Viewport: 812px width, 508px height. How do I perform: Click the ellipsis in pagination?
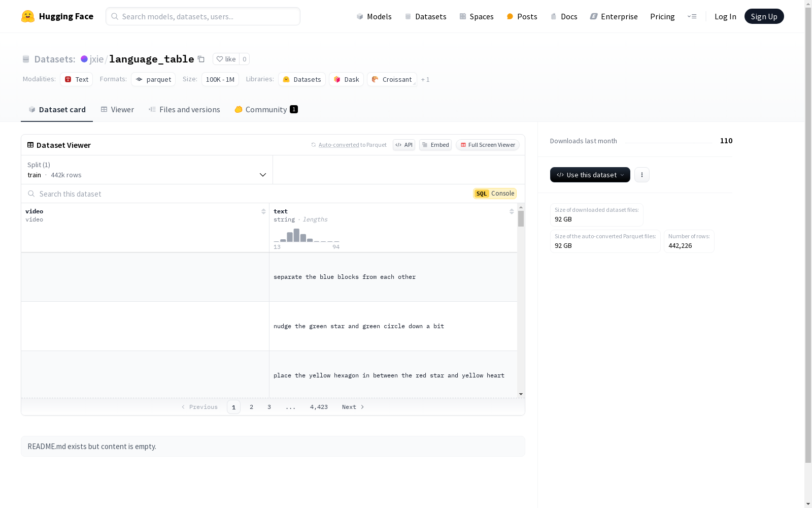pos(290,407)
